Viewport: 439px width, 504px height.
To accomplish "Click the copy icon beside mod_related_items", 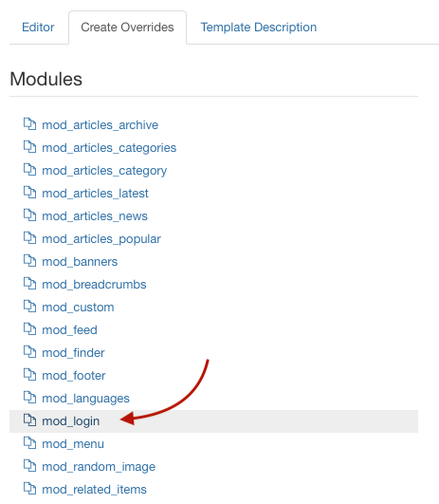I will click(29, 489).
